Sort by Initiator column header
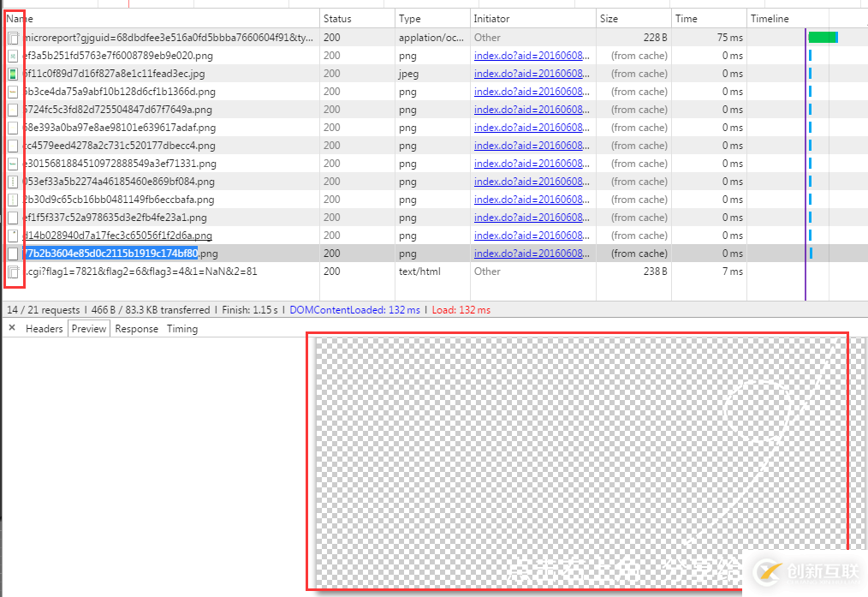Viewport: 868px width, 597px height. pos(532,19)
